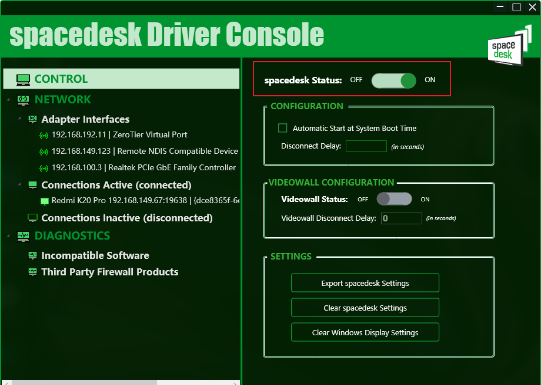Click the CONTROL monitor icon
The width and height of the screenshot is (541, 385).
point(23,79)
